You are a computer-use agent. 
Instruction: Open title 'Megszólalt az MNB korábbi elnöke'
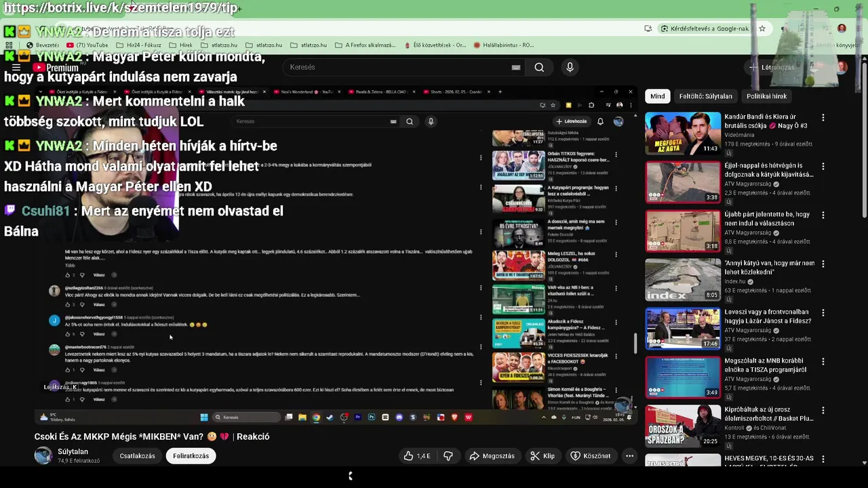765,365
